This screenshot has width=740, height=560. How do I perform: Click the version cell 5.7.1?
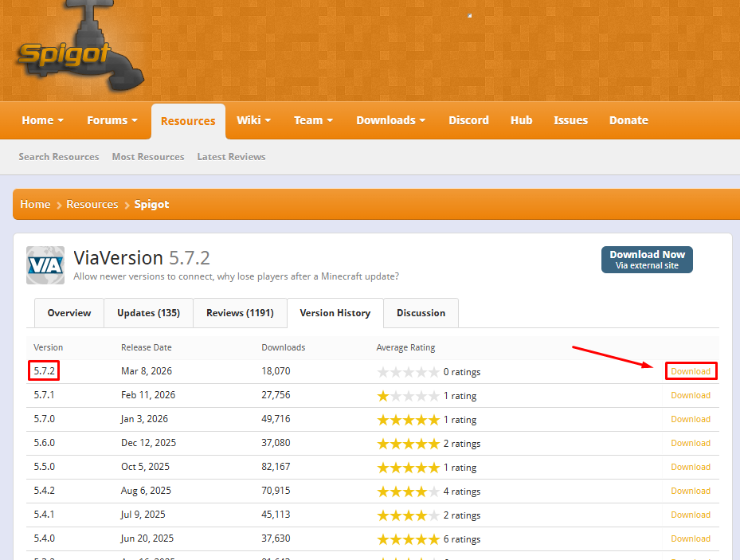point(44,395)
